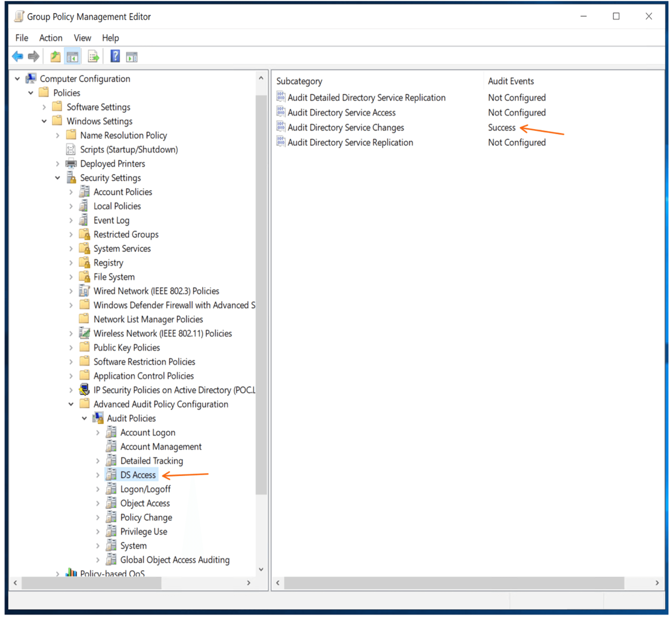Click the Forward arrow toolbar icon
This screenshot has height=617, width=672.
(33, 57)
